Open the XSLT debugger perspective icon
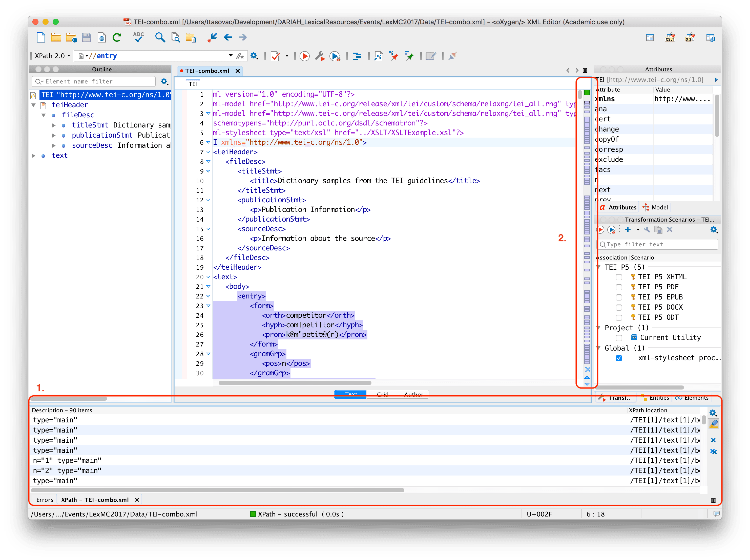The image size is (750, 560). (670, 37)
